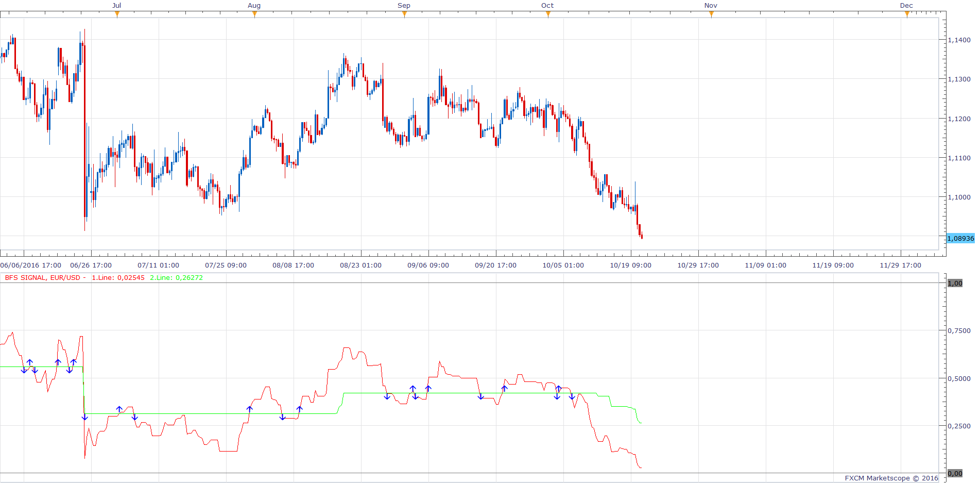This screenshot has height=483, width=980.
Task: Click the red 1.Line: 0,02545 value
Action: (118, 278)
